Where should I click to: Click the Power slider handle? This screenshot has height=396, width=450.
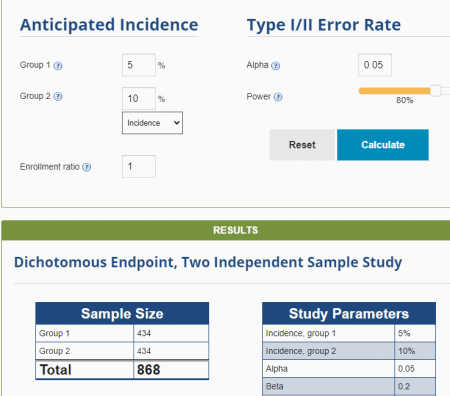tap(435, 90)
